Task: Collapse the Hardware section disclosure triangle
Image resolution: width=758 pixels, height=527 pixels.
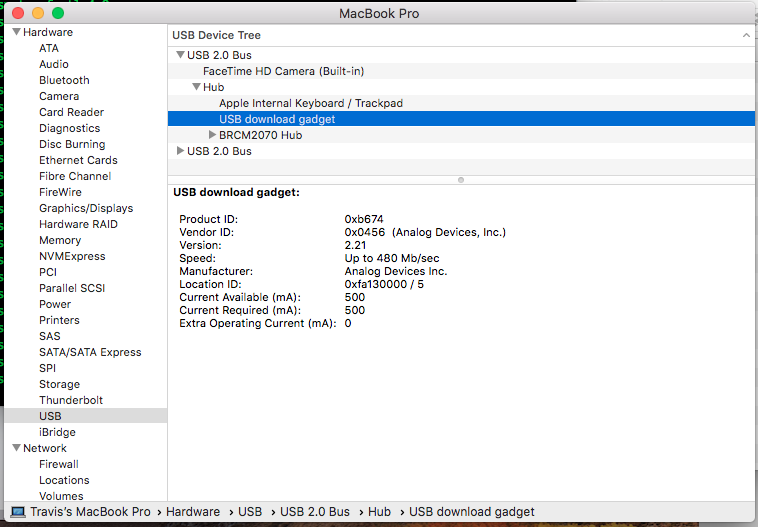Action: pyautogui.click(x=16, y=32)
